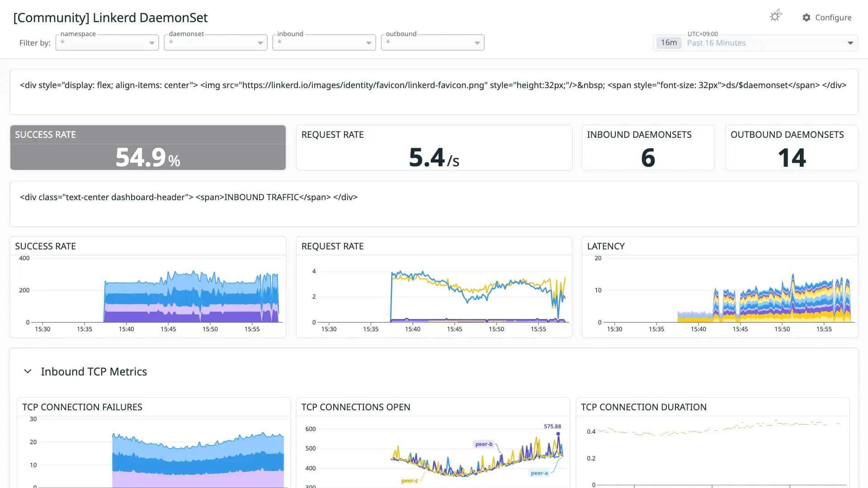Click the INBOUND DAEMONSETS panel title

point(639,135)
